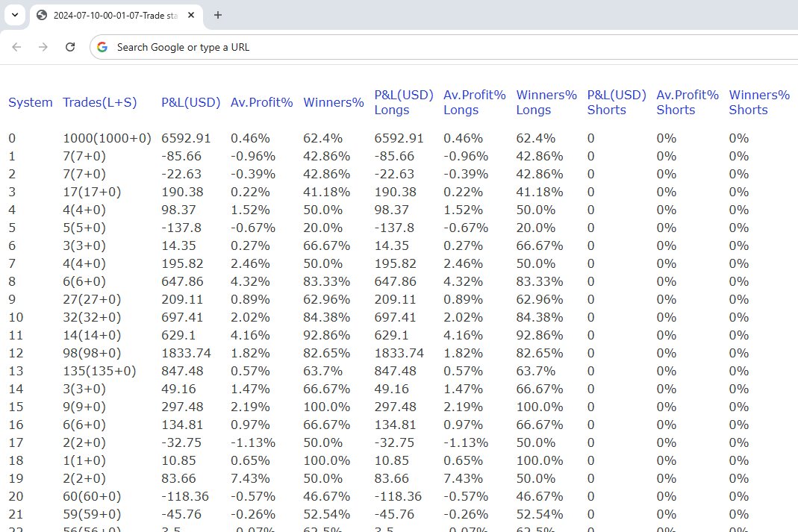Close the Trade statistics tab
The image size is (798, 532).
[191, 15]
